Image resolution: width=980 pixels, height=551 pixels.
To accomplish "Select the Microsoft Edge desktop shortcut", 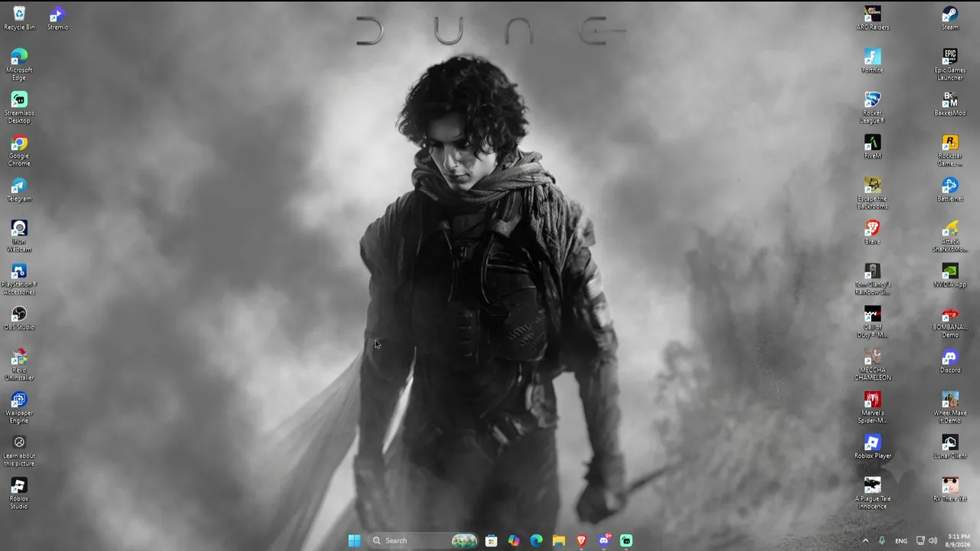I will pos(19,64).
